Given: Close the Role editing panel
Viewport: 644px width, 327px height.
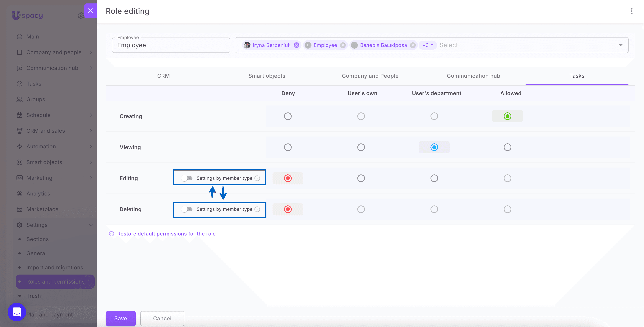Looking at the screenshot, I should click(x=90, y=11).
